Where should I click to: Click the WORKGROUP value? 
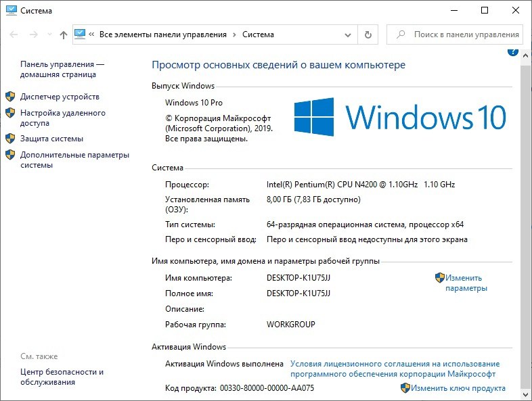point(291,325)
